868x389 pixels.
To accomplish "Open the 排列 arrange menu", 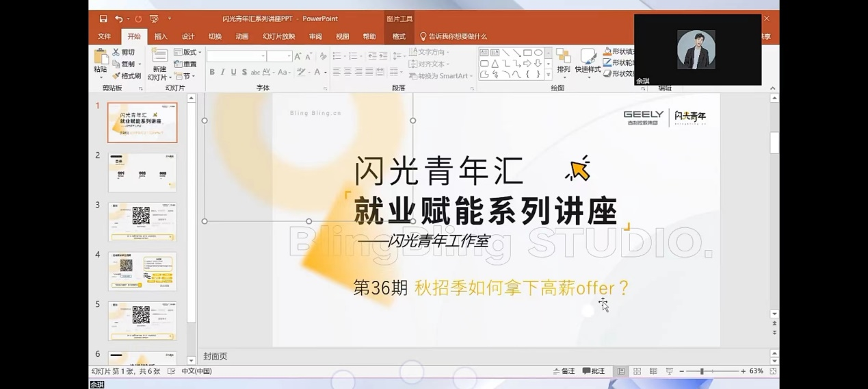I will click(x=564, y=62).
